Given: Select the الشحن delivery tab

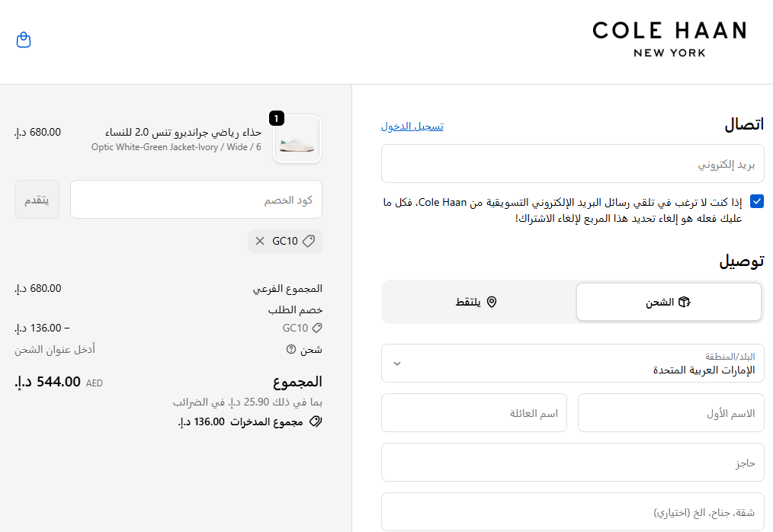Looking at the screenshot, I should pyautogui.click(x=669, y=302).
